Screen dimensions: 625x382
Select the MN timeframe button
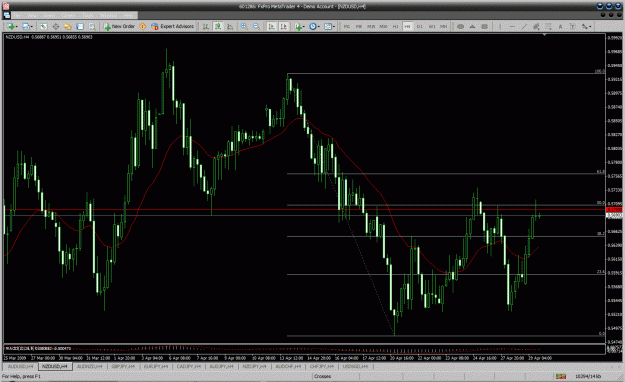444,26
